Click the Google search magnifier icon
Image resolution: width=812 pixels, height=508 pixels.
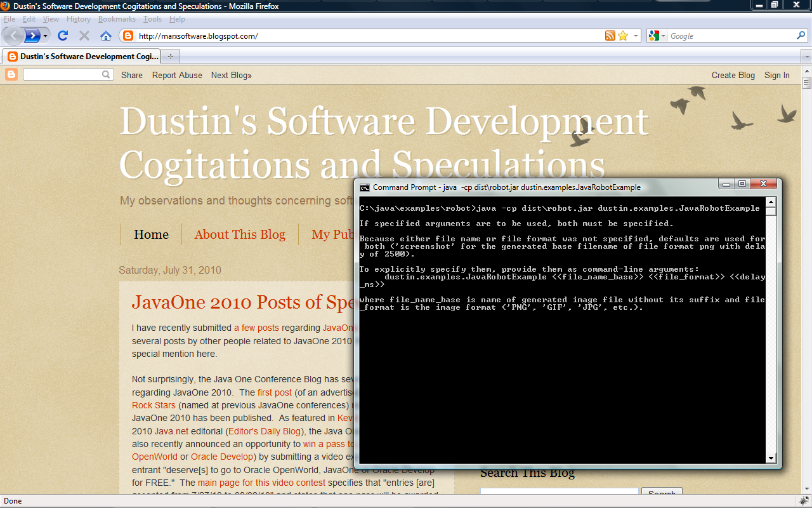click(x=801, y=36)
